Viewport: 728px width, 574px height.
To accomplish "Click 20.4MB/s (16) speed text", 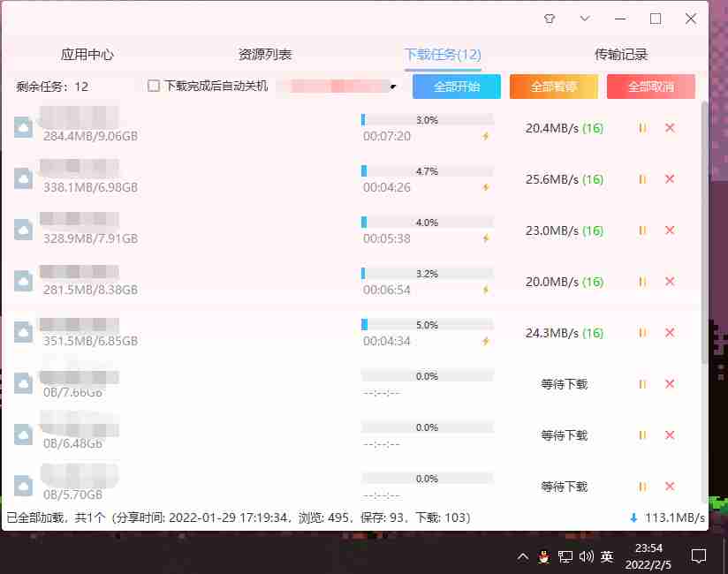I will [x=564, y=128].
